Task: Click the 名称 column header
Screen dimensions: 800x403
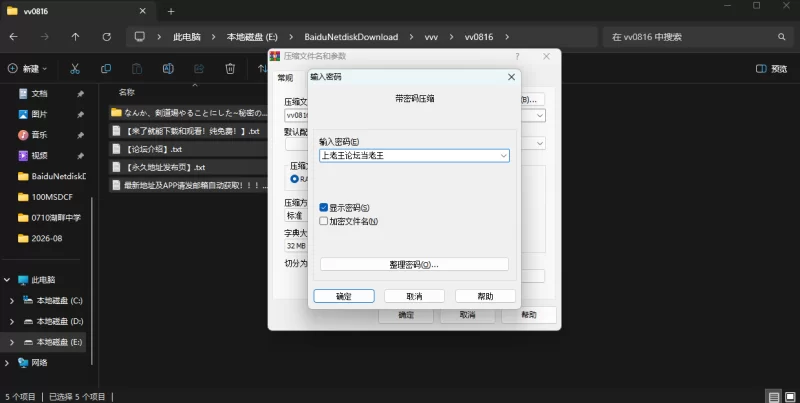Action: [127, 92]
